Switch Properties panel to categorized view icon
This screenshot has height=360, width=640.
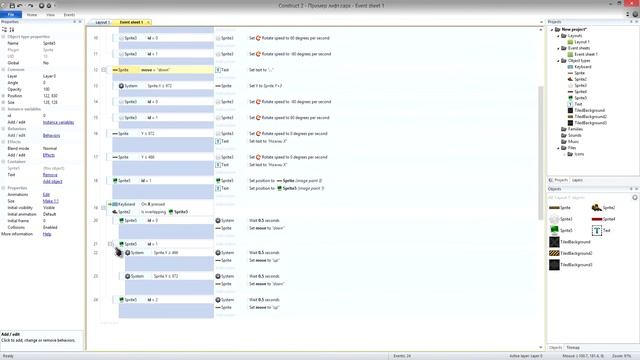[4, 29]
